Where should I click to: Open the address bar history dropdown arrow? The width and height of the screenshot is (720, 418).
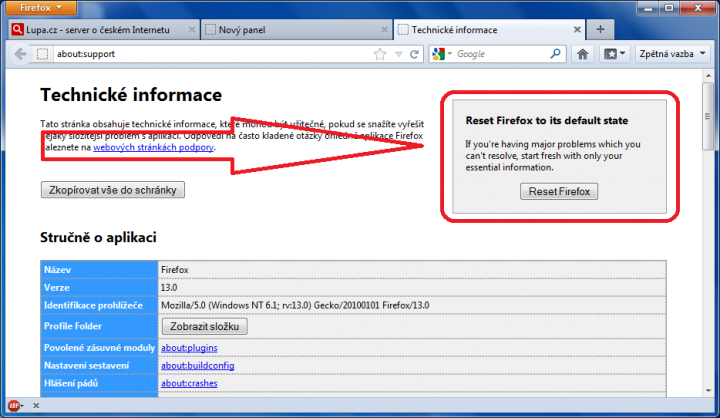tap(399, 54)
